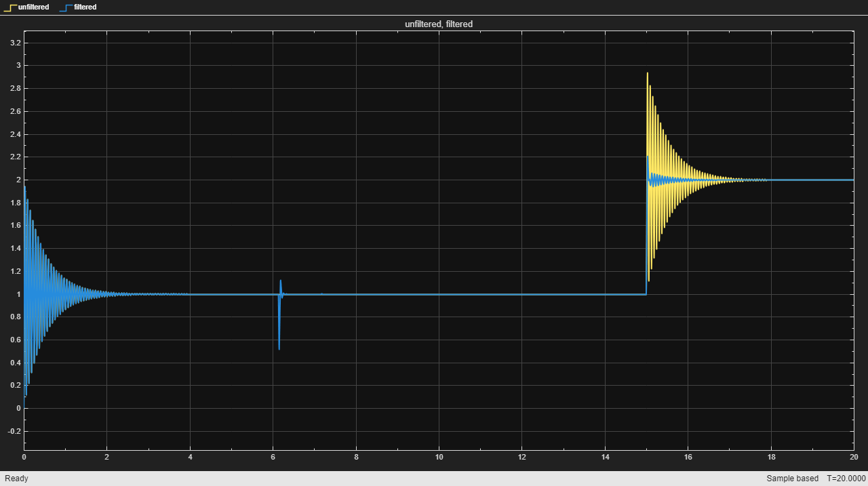Image resolution: width=868 pixels, height=486 pixels.
Task: Click the T=20.0000 simulation time readout
Action: click(846, 479)
